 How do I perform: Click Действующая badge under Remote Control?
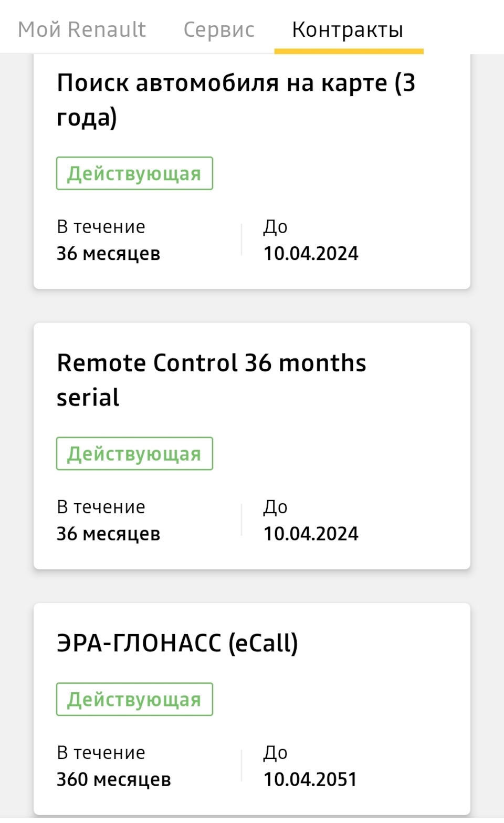point(134,454)
